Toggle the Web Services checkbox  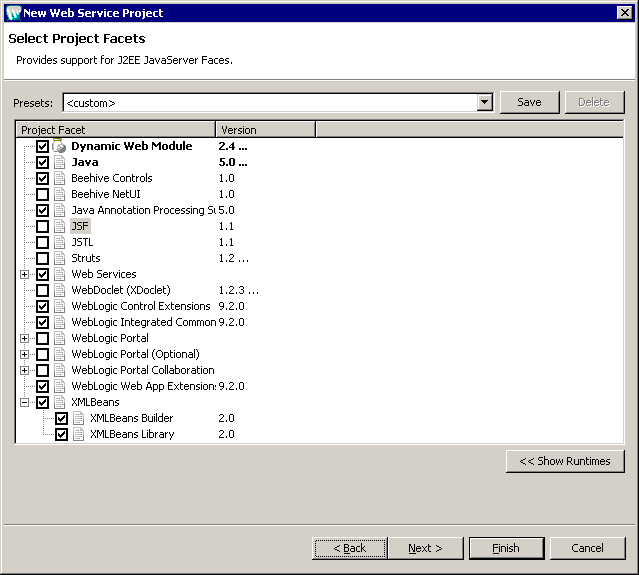point(42,274)
